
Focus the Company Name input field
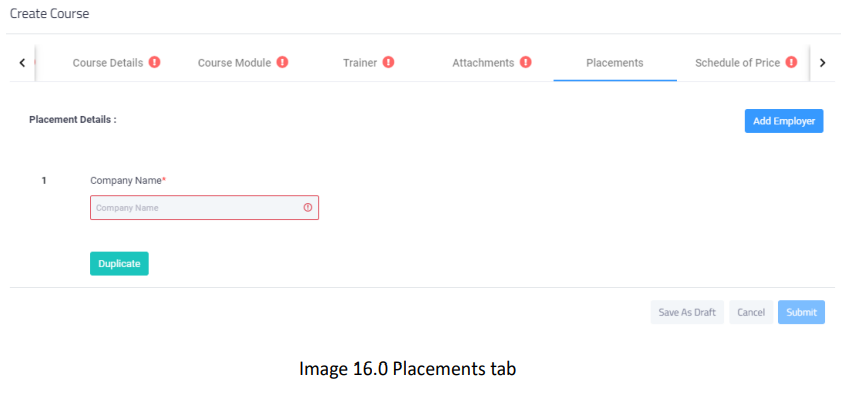[204, 207]
